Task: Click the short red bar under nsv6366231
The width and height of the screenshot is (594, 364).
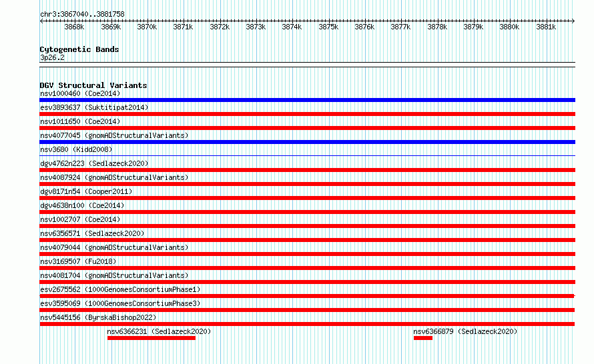Action: tap(152, 338)
